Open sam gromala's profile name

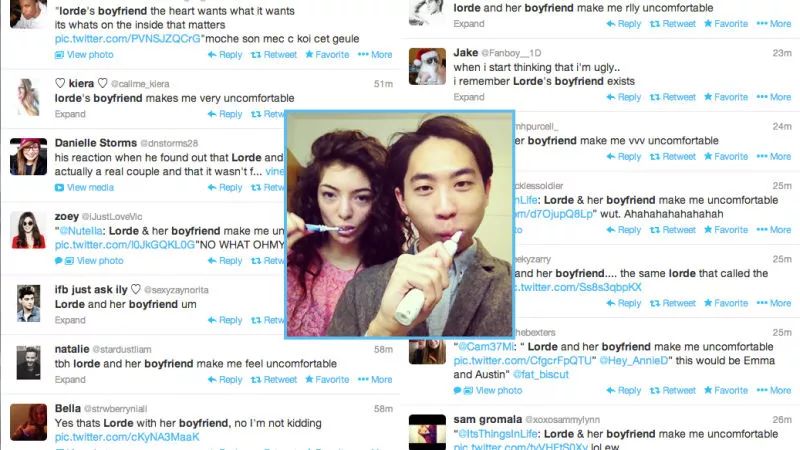pos(487,419)
